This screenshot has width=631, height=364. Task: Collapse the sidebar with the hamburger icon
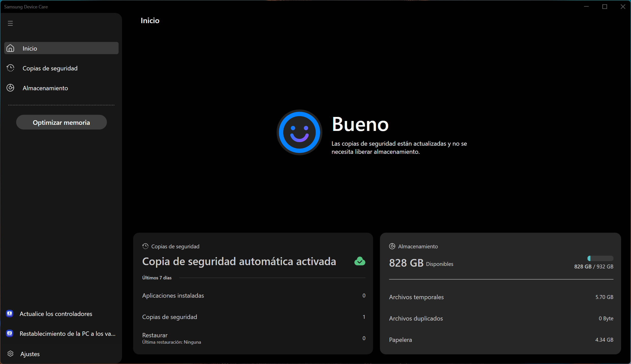click(x=10, y=23)
